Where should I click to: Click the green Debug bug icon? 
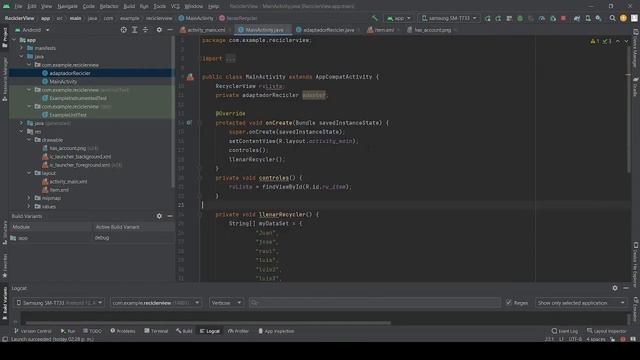tap(520, 18)
